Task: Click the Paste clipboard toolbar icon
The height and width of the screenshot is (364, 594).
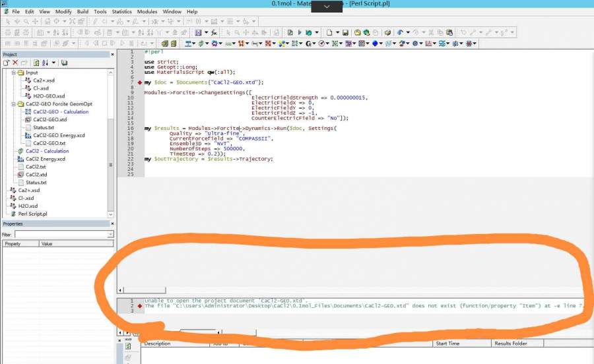Action: coord(449,32)
